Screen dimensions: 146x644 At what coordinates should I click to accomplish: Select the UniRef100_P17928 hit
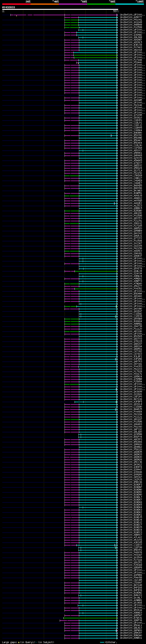[x=131, y=371]
